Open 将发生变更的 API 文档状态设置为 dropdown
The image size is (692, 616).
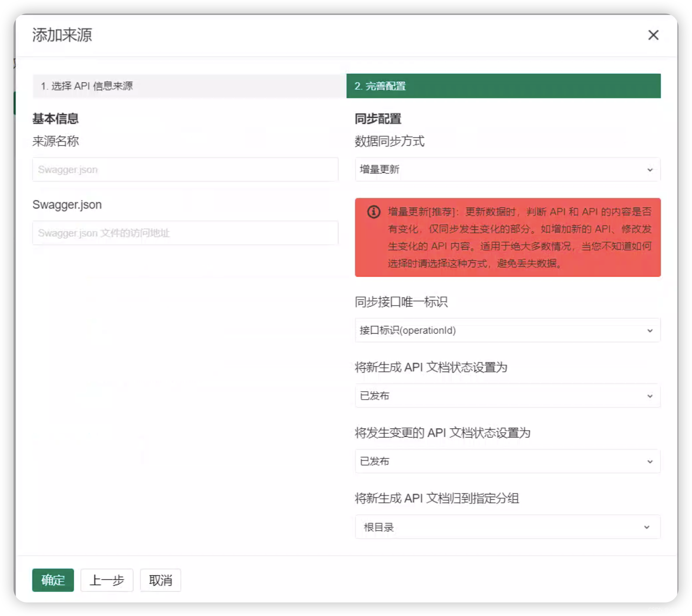click(x=508, y=461)
